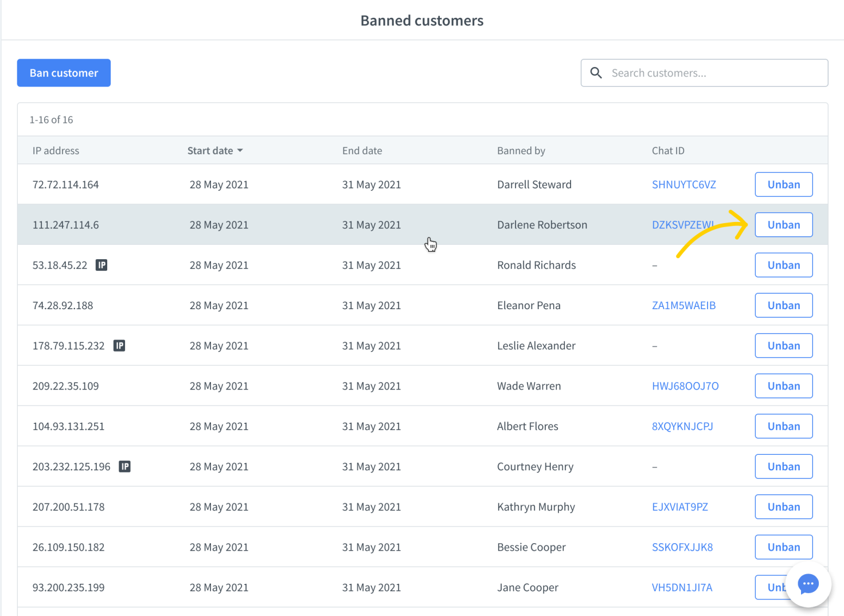This screenshot has width=844, height=616.
Task: Click the Banned customers page title
Action: coord(422,21)
